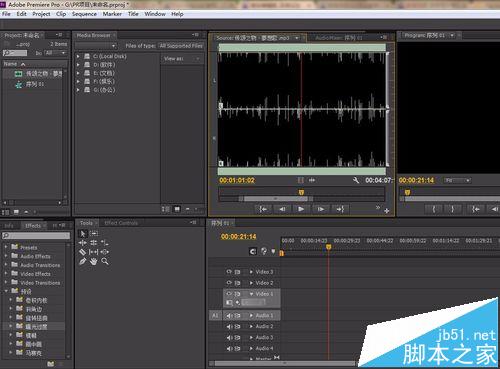
Task: Expand Audio Effects folder
Action: [x=6, y=256]
